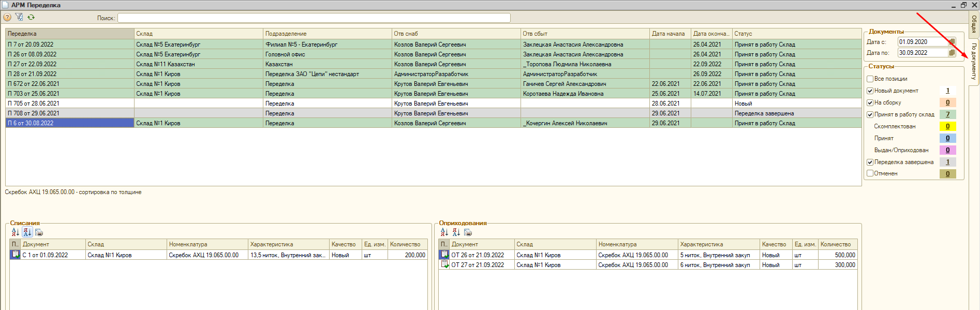Select row П 705 от 28.06.2021
The image size is (980, 310).
tap(434, 104)
